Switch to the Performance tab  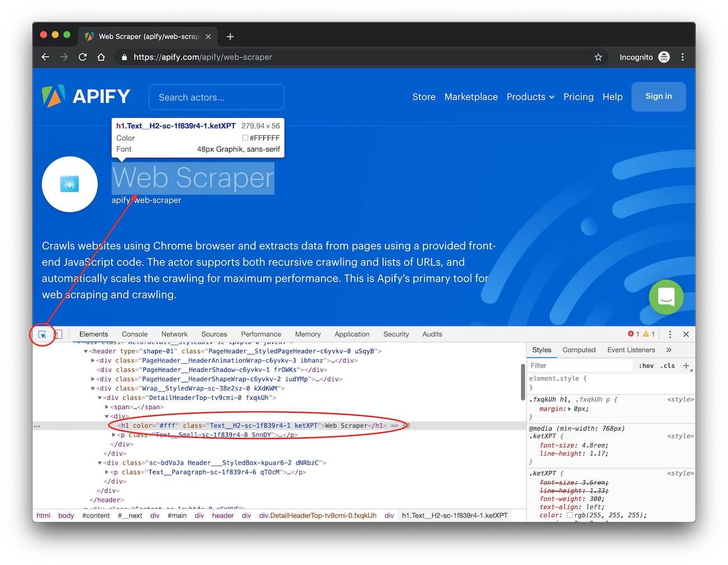coord(261,334)
